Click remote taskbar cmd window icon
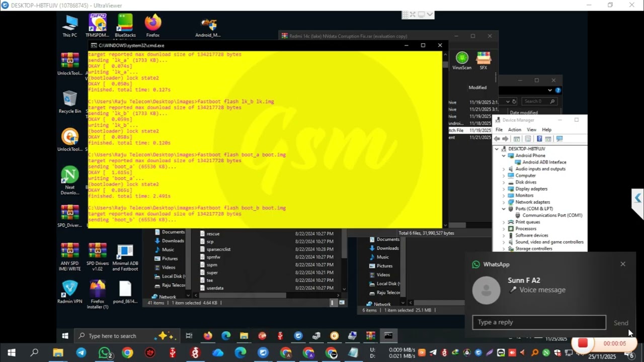The height and width of the screenshot is (362, 644). (388, 335)
